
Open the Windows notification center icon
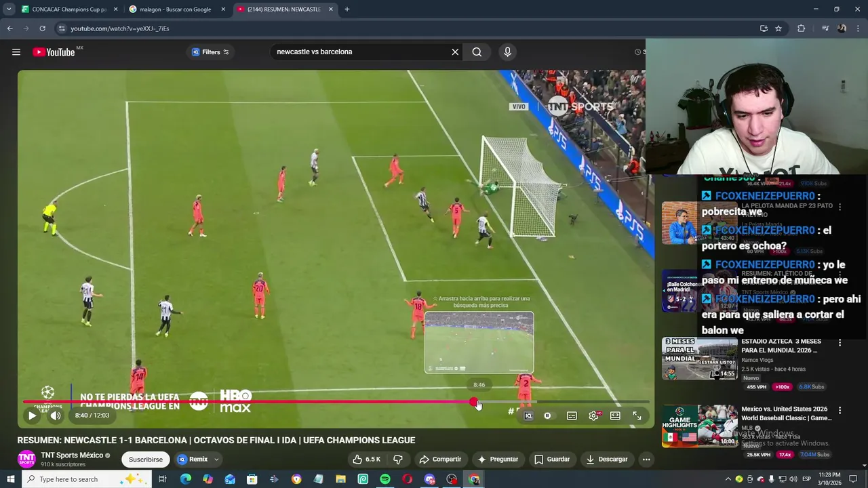pos(854,479)
